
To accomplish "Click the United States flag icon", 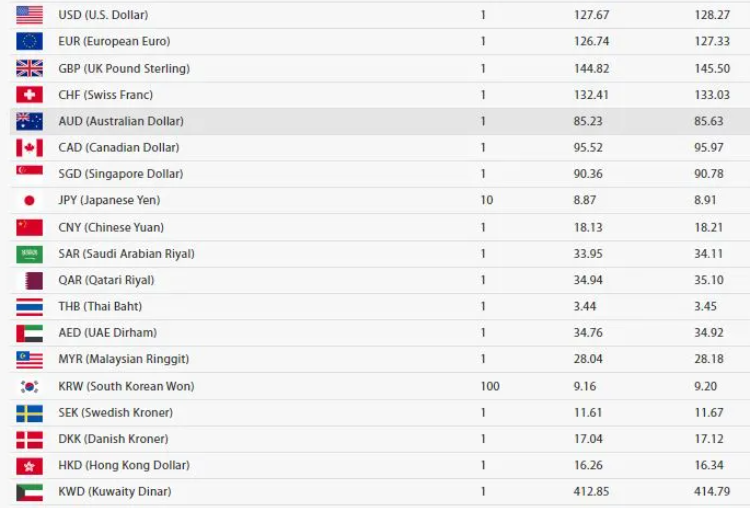I will (29, 15).
